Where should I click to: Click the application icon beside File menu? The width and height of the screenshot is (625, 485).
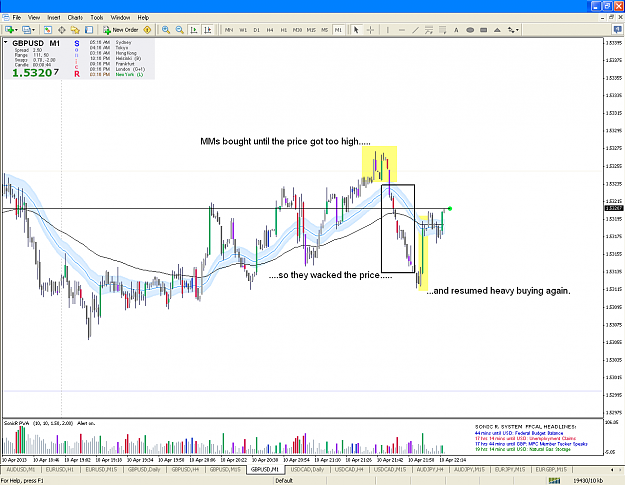[6, 18]
